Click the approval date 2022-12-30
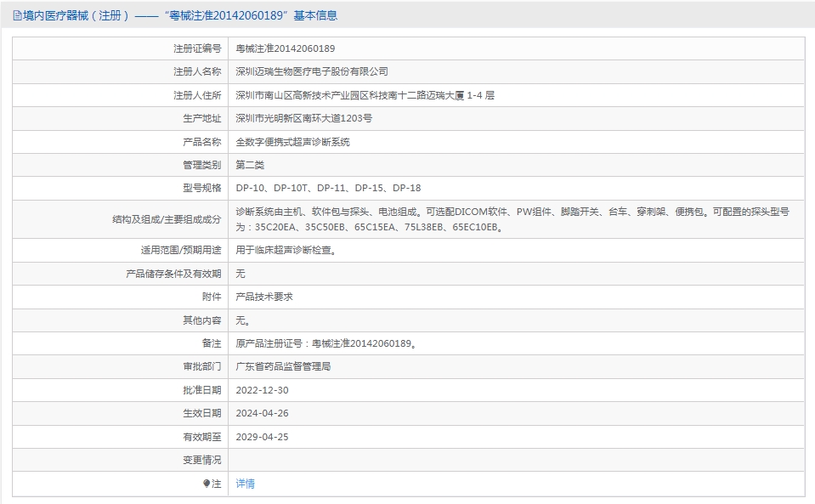 click(262, 390)
